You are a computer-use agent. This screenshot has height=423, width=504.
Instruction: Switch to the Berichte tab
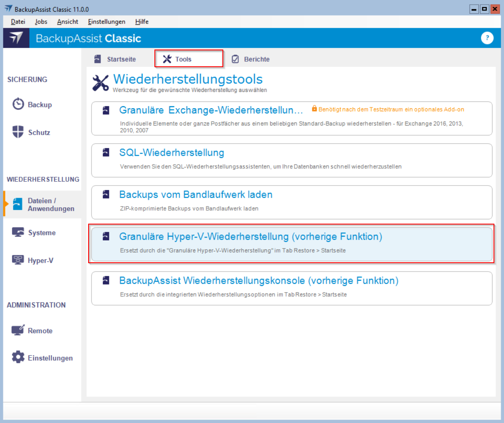(251, 59)
